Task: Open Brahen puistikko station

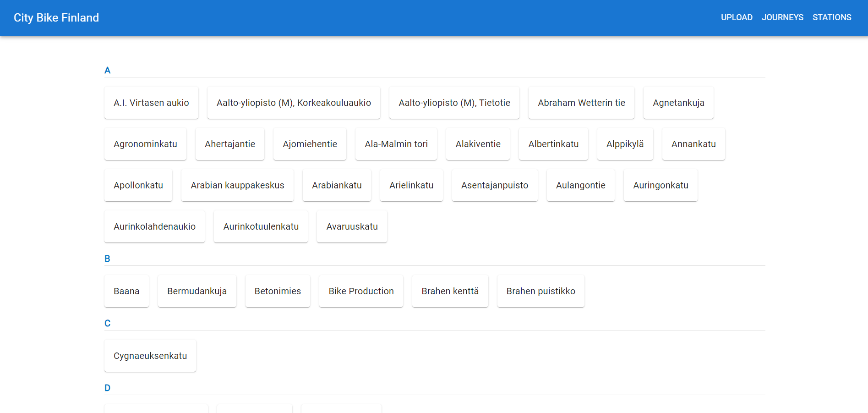Action: click(x=540, y=291)
